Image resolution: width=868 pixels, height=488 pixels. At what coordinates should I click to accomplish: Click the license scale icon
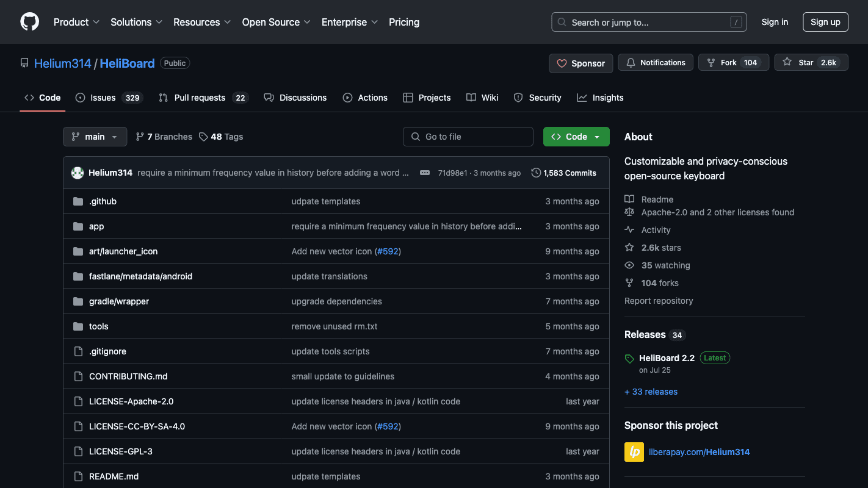pos(629,212)
